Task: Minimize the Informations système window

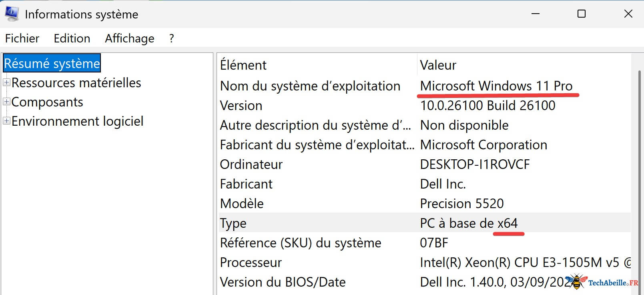Action: tap(536, 14)
